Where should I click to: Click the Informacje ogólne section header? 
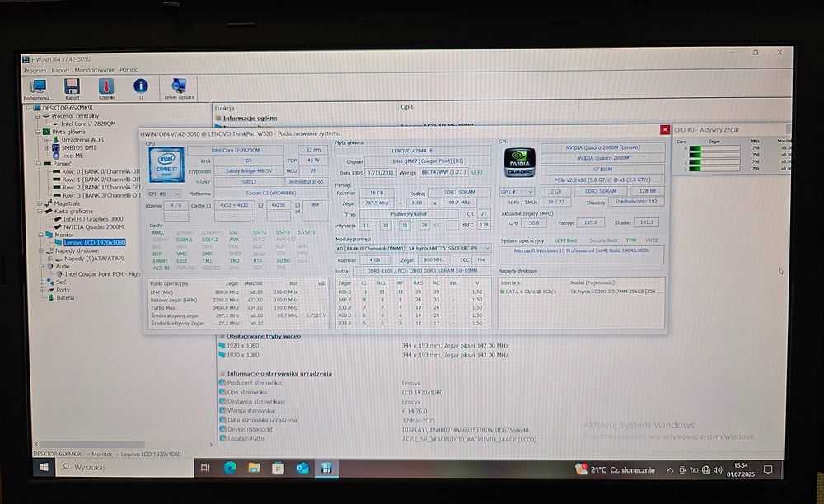pyautogui.click(x=250, y=118)
